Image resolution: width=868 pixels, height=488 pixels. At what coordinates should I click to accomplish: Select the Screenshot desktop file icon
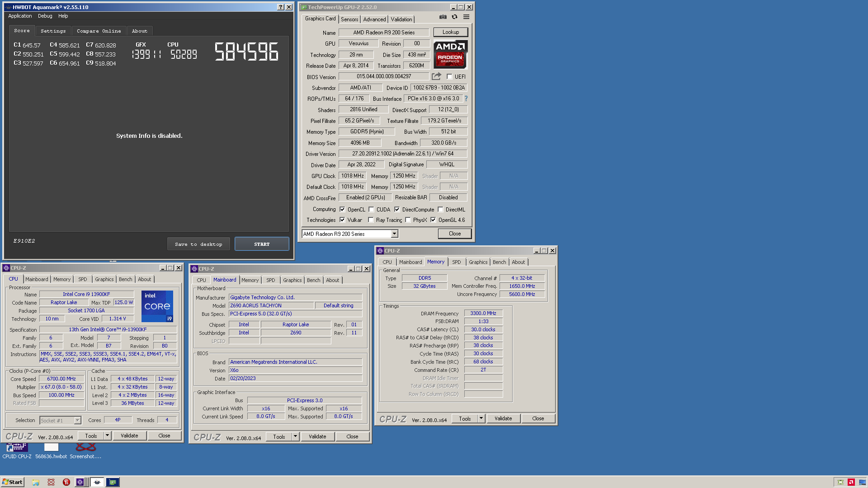pos(85,451)
